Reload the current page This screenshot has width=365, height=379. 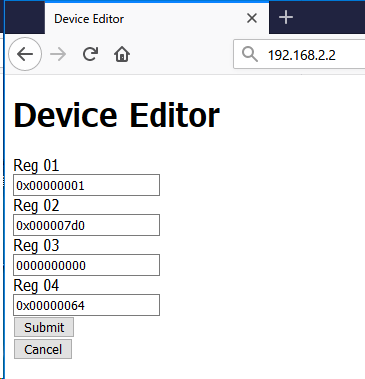tap(90, 54)
